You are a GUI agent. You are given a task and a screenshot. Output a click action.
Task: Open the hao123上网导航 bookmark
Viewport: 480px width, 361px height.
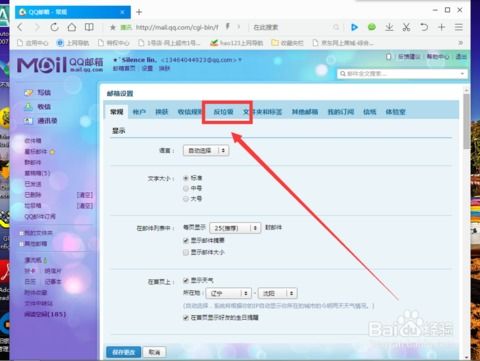pyautogui.click(x=236, y=43)
